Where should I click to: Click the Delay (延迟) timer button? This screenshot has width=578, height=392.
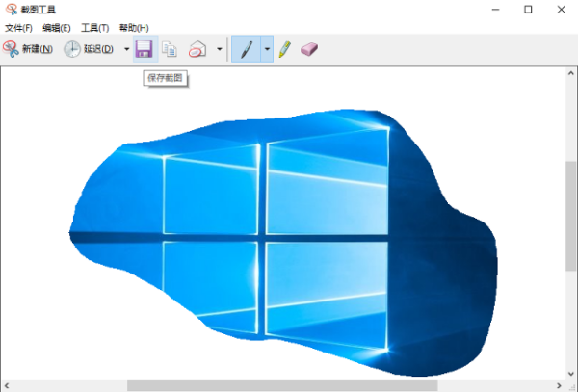click(89, 49)
